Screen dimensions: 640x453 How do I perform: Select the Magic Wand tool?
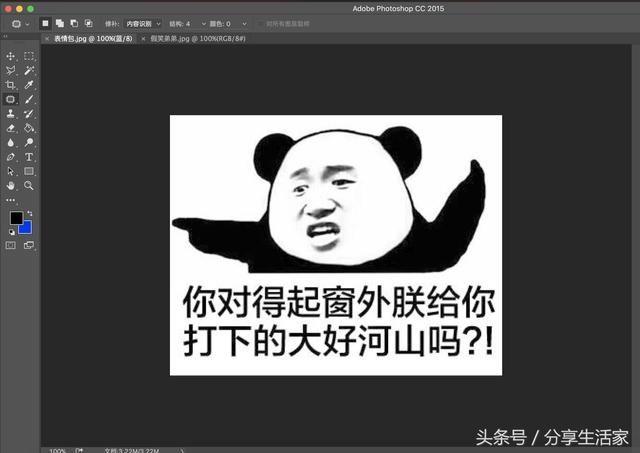point(29,70)
